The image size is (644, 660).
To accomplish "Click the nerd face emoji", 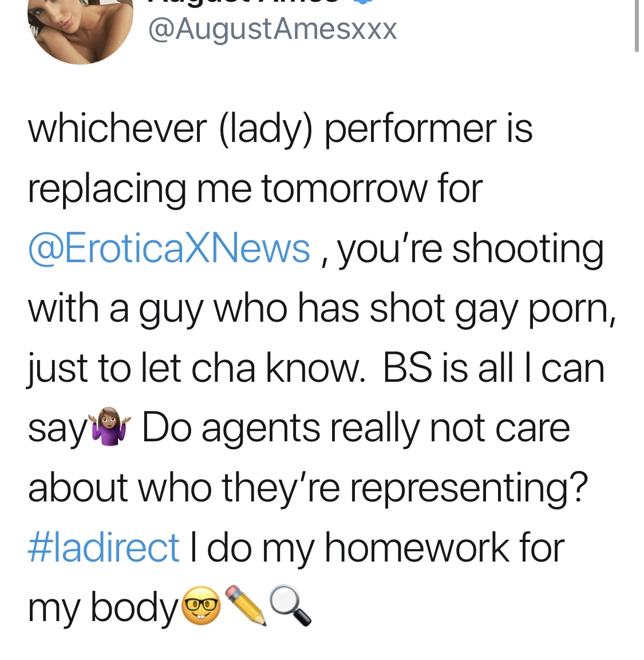I will coord(201,605).
